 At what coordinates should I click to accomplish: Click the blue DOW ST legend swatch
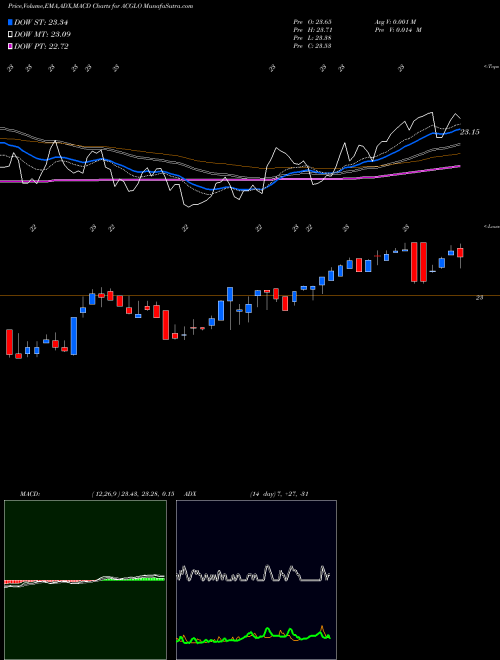click(11, 22)
